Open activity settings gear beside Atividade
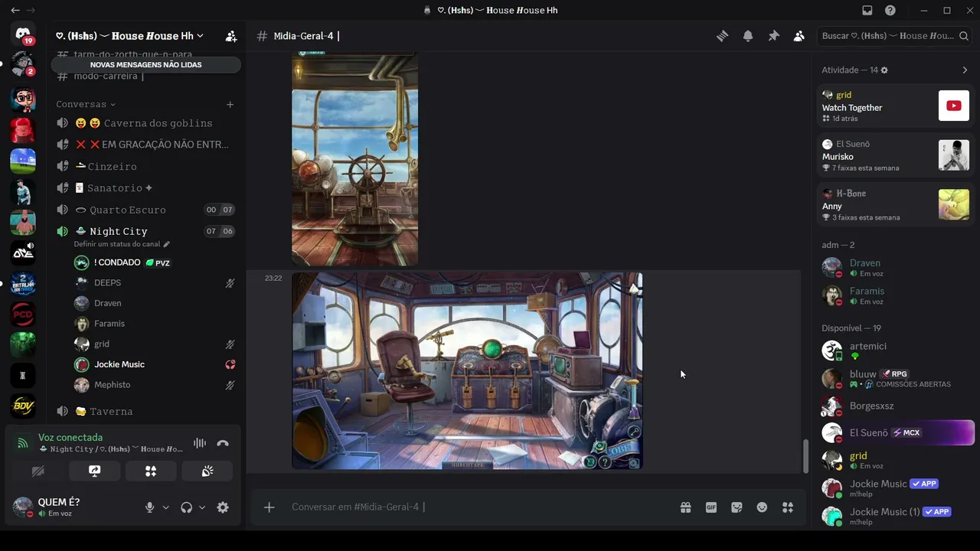 (884, 70)
